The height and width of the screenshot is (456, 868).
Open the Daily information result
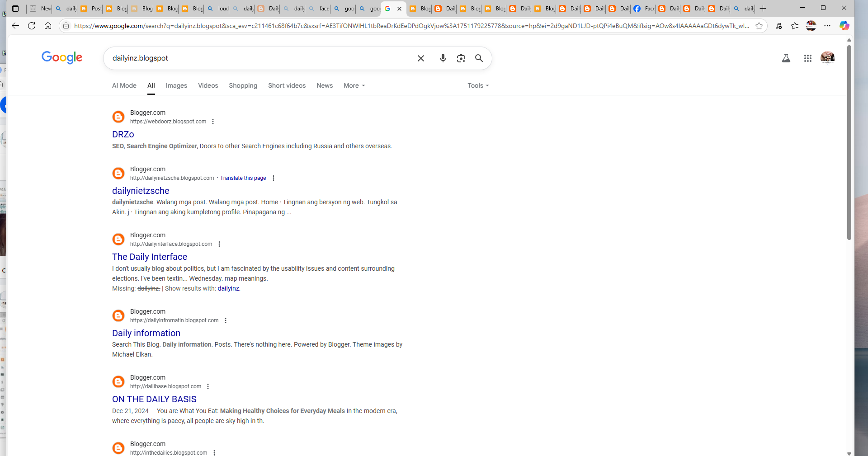point(146,333)
